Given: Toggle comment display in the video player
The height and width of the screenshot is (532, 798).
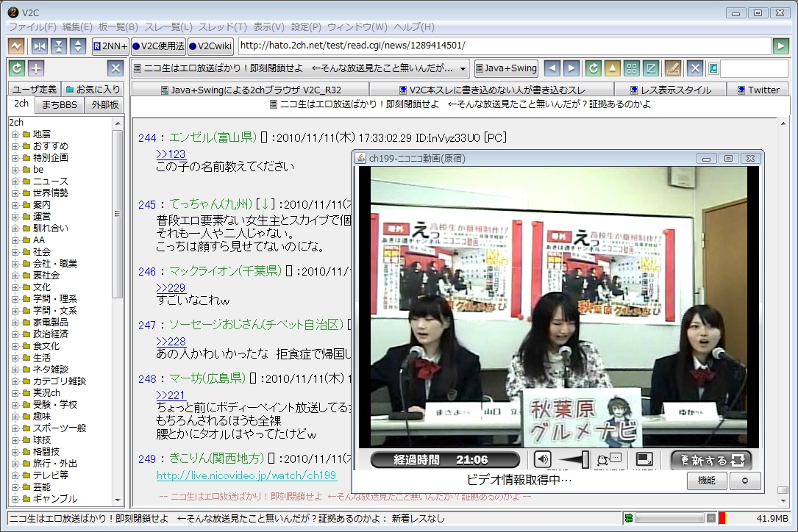Looking at the screenshot, I should pos(610,460).
